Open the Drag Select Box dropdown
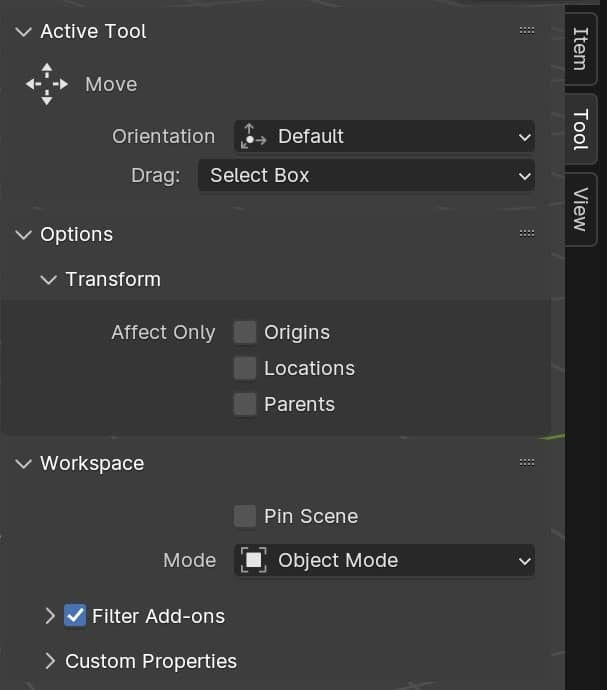The image size is (607, 690). click(366, 176)
